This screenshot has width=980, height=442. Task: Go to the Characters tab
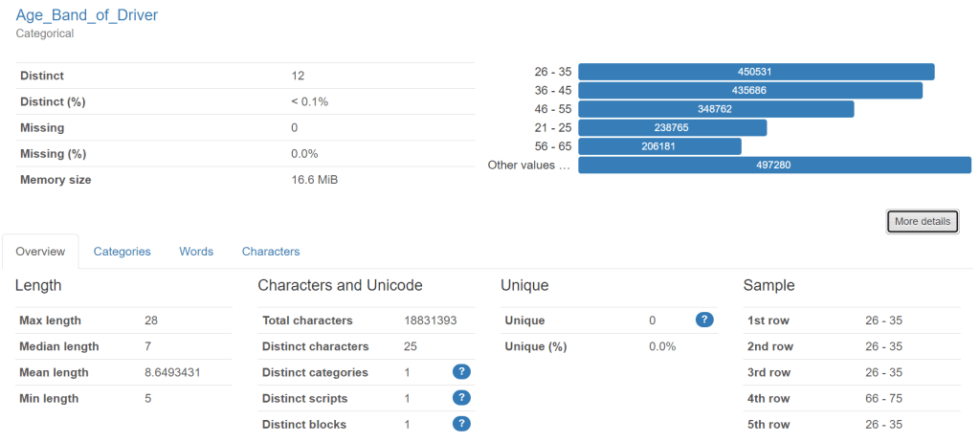click(x=271, y=252)
